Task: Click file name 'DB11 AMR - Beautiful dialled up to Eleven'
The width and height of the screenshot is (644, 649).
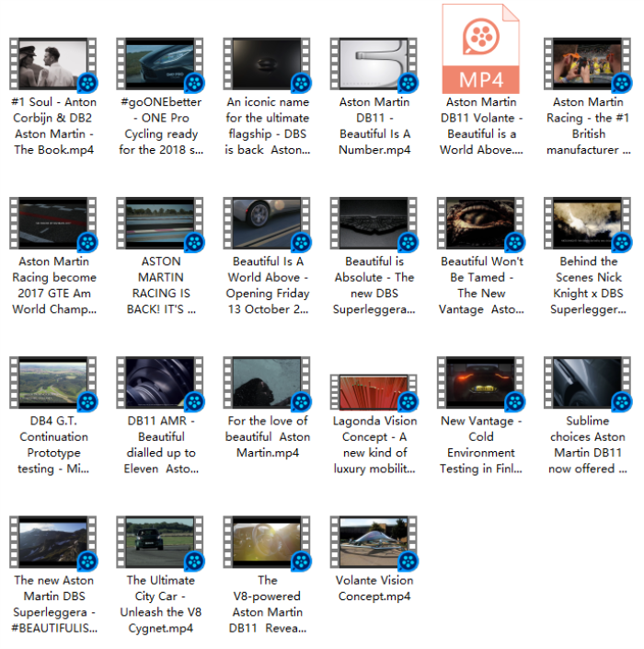Action: coord(161,445)
